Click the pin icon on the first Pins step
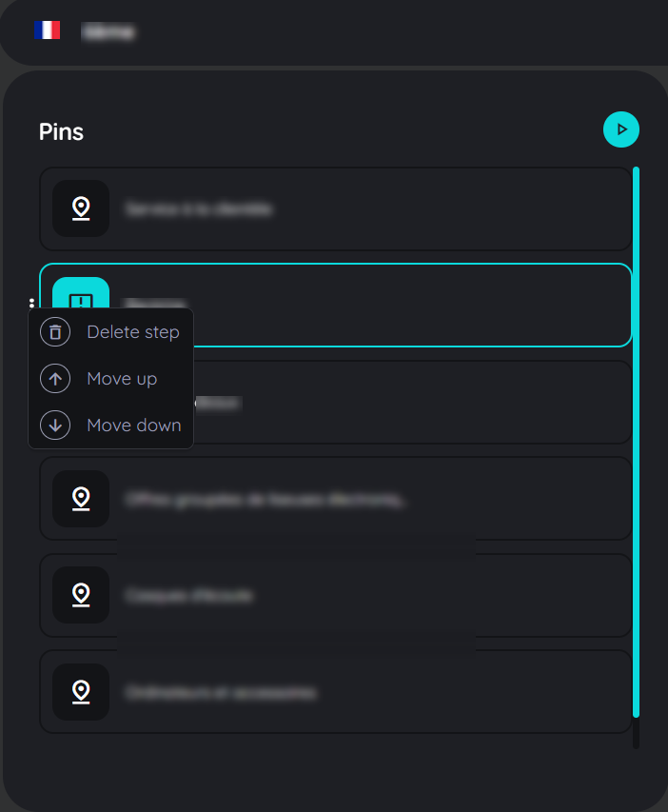 coord(81,208)
